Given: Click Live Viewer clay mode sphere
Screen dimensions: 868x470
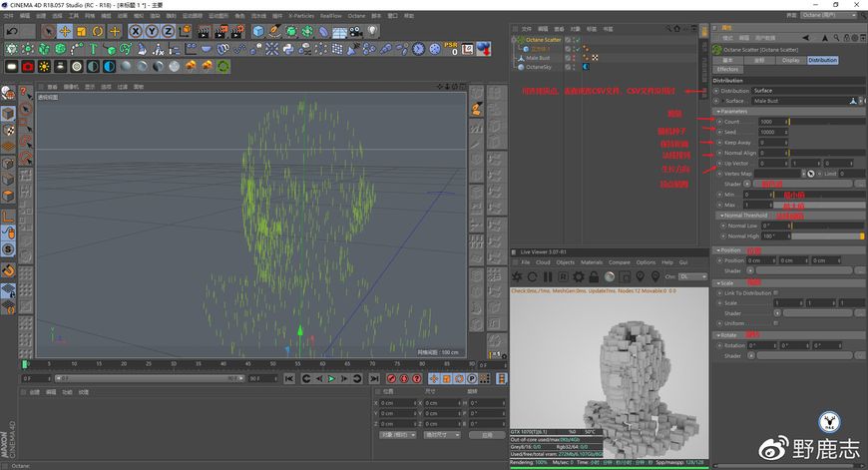Looking at the screenshot, I should [x=610, y=276].
